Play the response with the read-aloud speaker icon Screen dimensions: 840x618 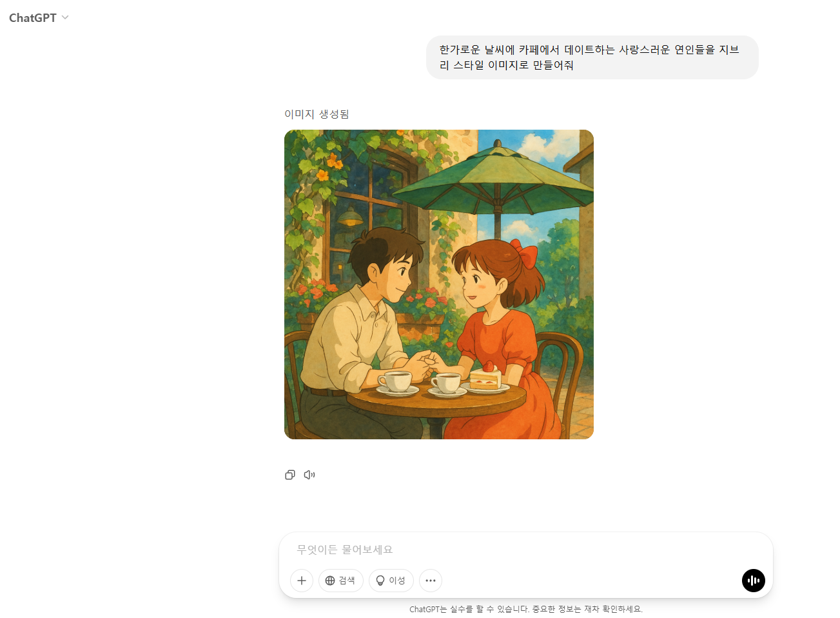coord(309,475)
